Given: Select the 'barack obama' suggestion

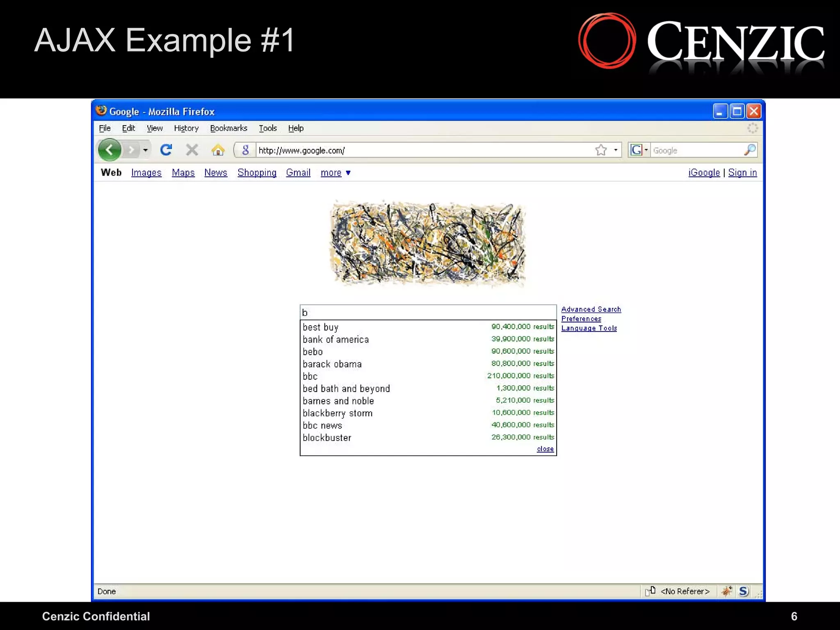Looking at the screenshot, I should point(428,364).
